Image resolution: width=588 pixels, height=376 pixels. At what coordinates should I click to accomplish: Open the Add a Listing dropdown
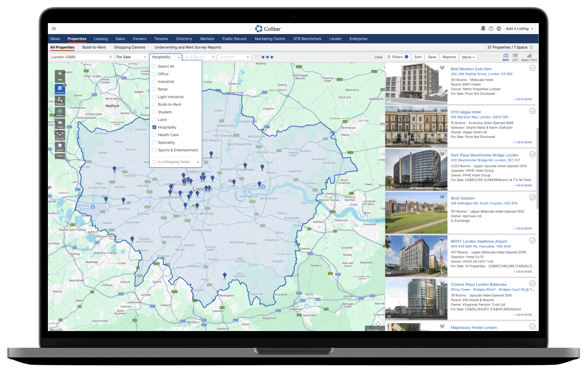pyautogui.click(x=520, y=29)
